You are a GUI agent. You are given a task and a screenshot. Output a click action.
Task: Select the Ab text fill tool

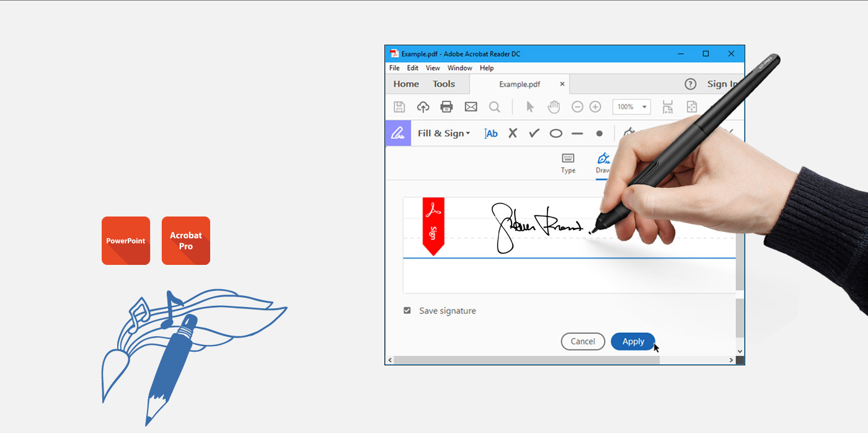(490, 133)
